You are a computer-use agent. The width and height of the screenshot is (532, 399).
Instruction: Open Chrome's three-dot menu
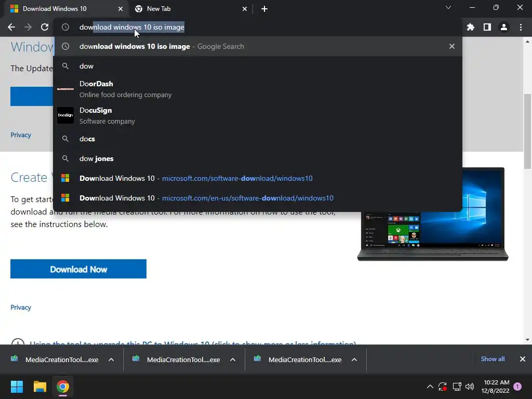(x=521, y=27)
